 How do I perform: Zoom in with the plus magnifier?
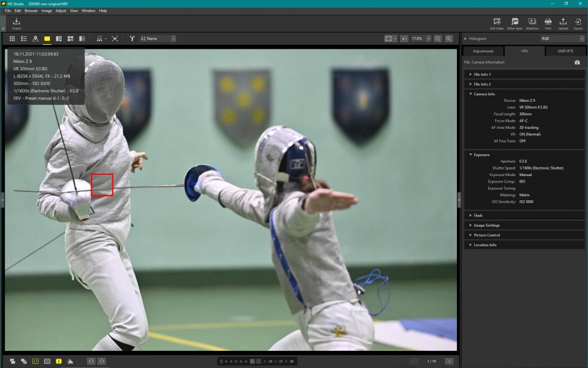pos(449,39)
